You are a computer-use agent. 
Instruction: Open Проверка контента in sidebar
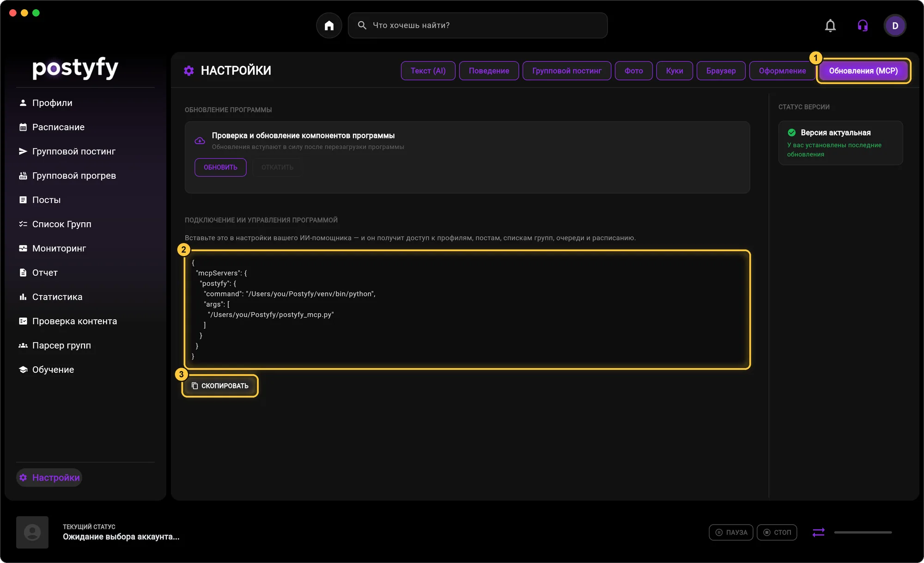click(67, 321)
